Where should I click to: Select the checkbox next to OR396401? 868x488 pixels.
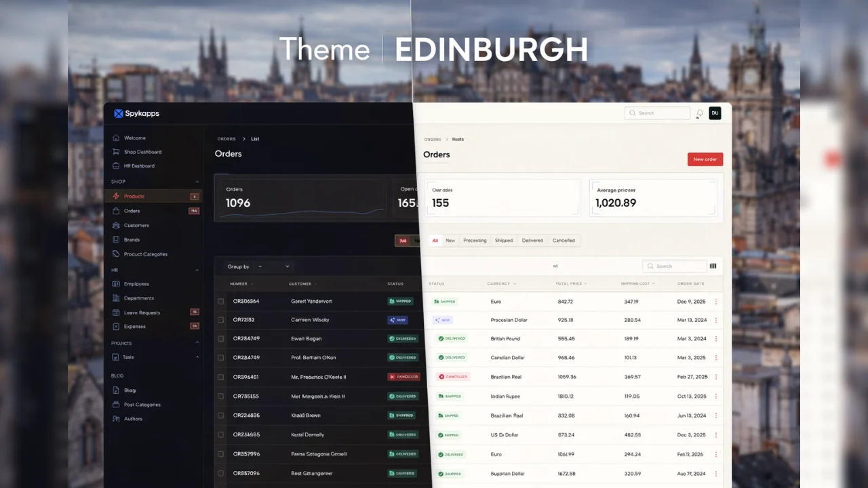click(x=220, y=376)
